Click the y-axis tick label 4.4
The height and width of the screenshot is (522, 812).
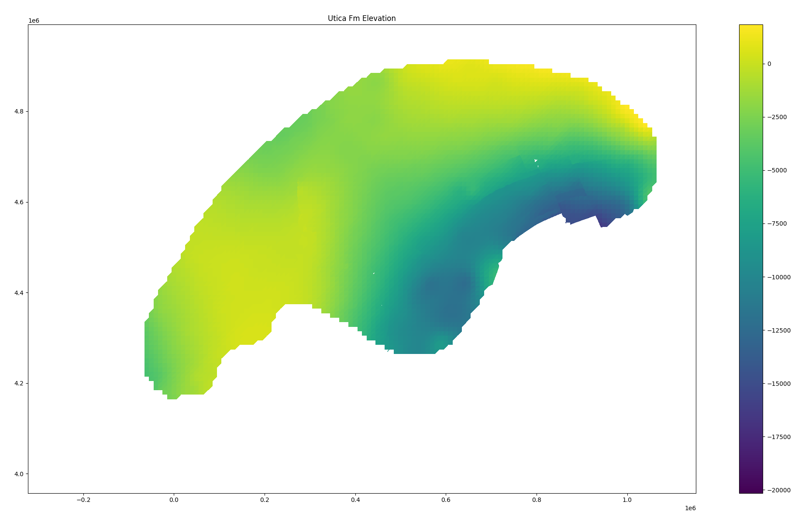(19, 293)
